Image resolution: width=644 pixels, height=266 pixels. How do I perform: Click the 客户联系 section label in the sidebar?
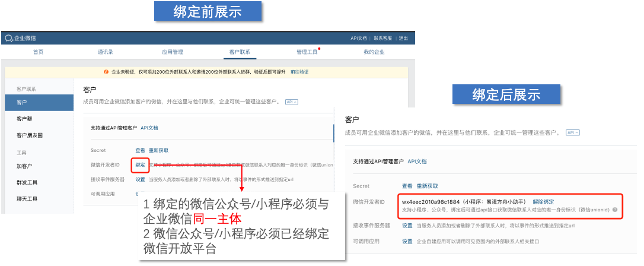(x=26, y=89)
